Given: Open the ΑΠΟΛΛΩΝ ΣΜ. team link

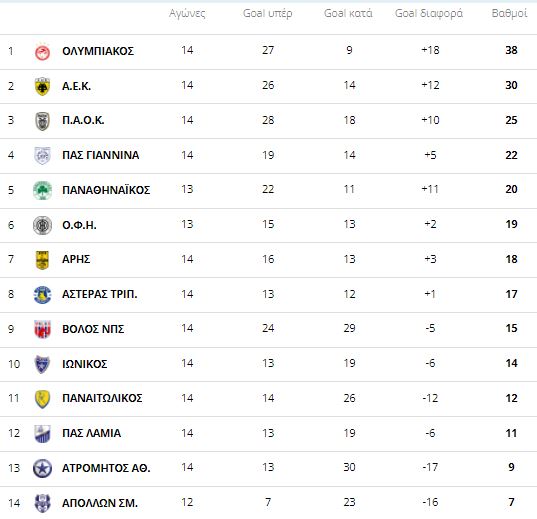Looking at the screenshot, I should point(100,503).
